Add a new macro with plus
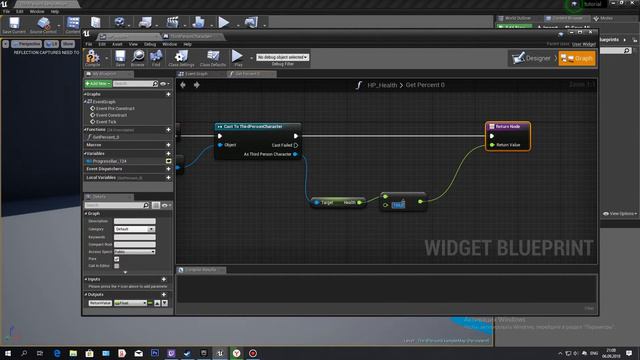640x360 pixels. coord(168,145)
